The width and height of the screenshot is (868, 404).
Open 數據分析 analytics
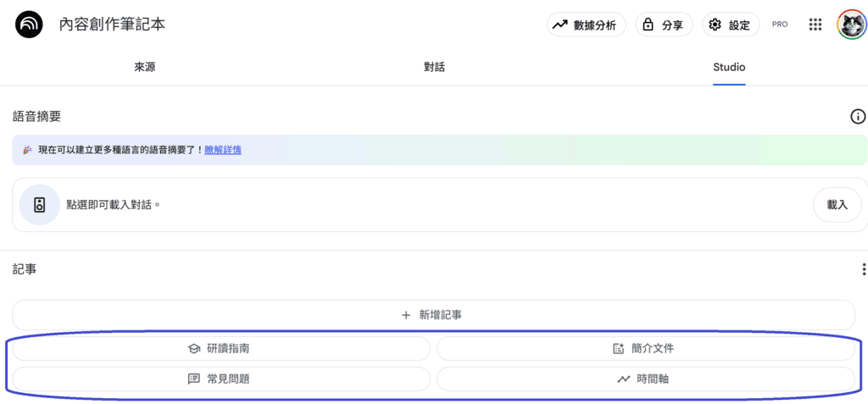[586, 25]
